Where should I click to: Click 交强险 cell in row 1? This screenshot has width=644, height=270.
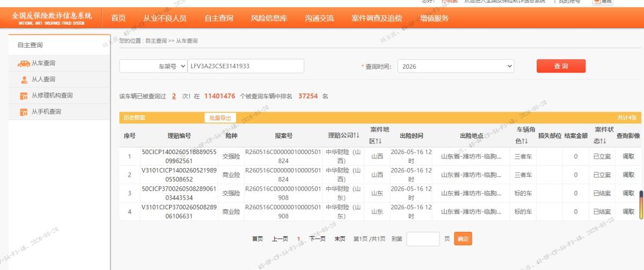coord(231,157)
